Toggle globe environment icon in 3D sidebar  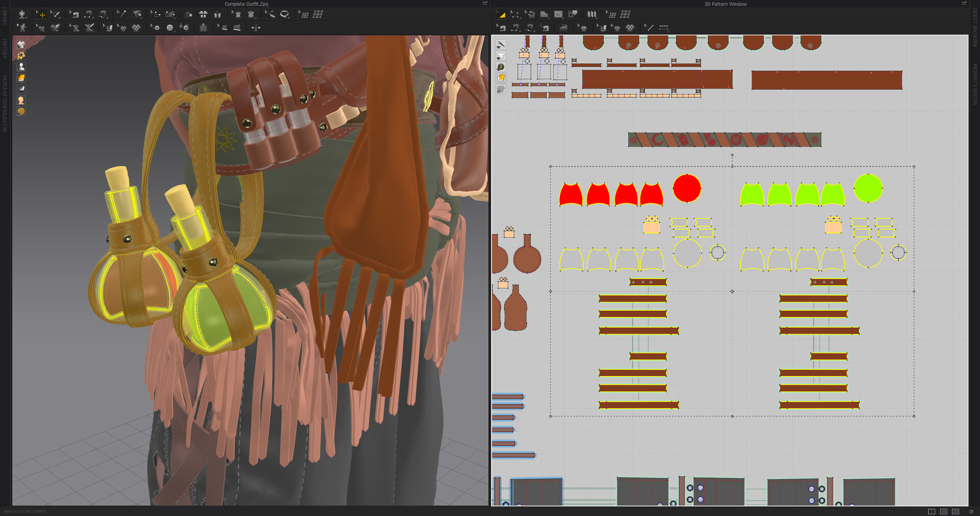pyautogui.click(x=21, y=111)
